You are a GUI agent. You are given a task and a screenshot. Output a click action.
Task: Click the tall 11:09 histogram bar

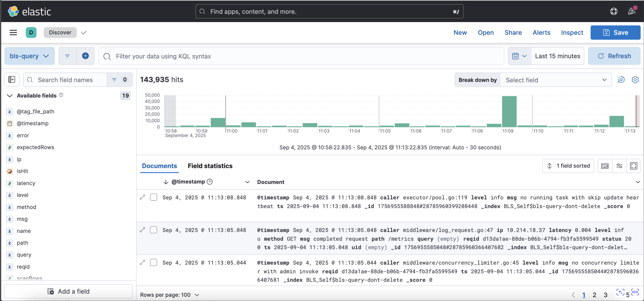[x=509, y=111]
